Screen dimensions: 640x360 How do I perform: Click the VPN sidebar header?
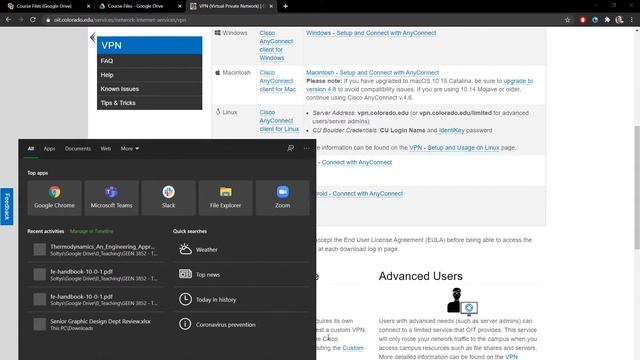click(x=149, y=45)
